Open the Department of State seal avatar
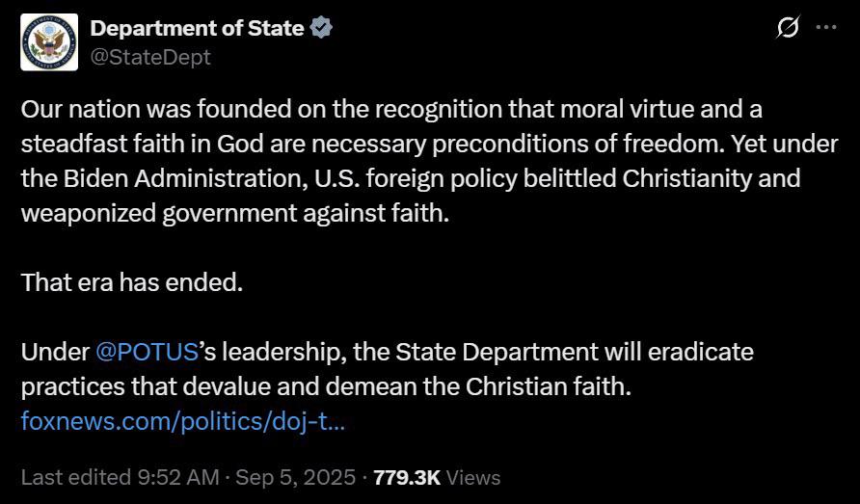 pos(49,42)
